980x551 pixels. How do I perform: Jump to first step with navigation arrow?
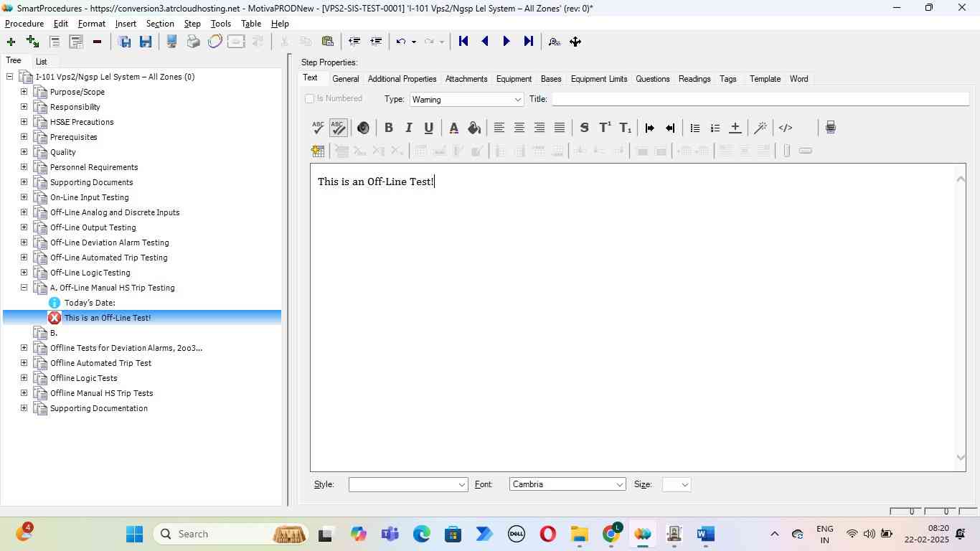pyautogui.click(x=463, y=42)
